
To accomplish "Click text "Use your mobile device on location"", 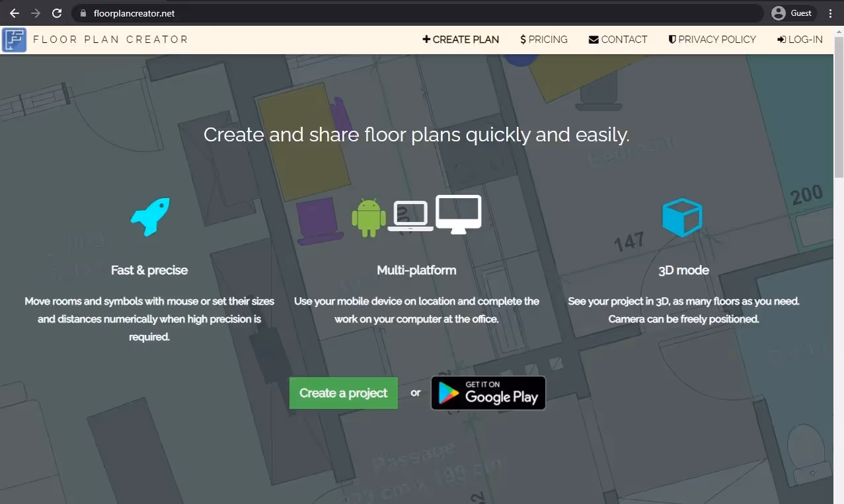I will click(375, 301).
